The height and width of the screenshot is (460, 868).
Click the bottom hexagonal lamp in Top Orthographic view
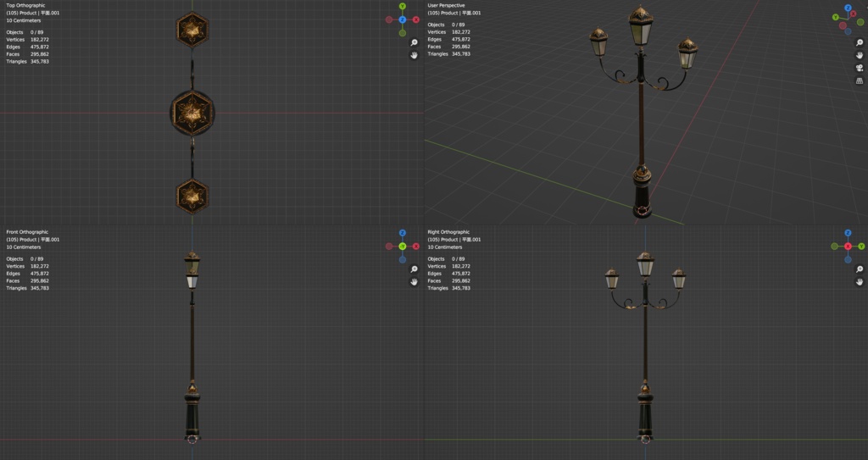(x=192, y=196)
